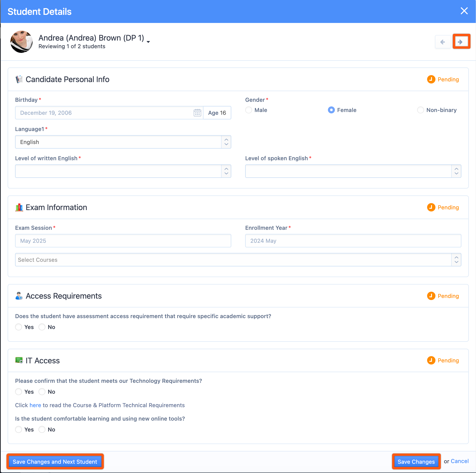Click Candidate Personal Info heading
Image resolution: width=476 pixels, height=473 pixels.
(x=67, y=79)
